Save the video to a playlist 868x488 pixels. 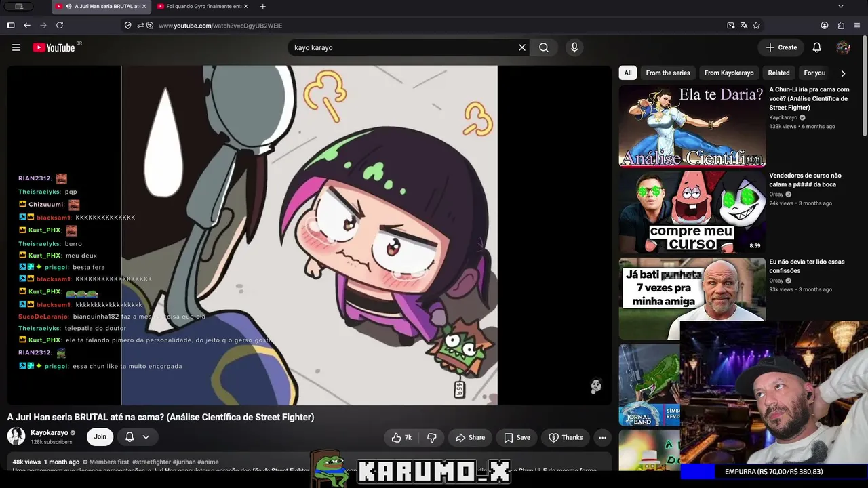[x=517, y=438]
